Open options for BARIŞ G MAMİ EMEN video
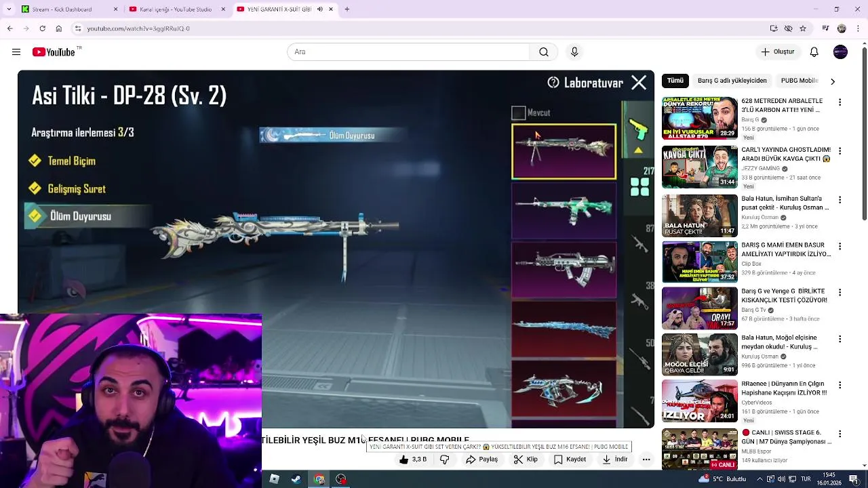 [840, 246]
